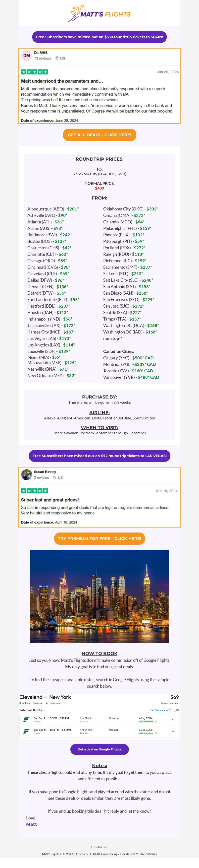Click the DM reviewer avatar circle
This screenshot has height=868, width=199.
27,56
